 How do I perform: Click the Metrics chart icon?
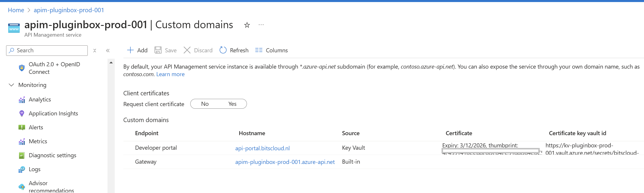coord(22,142)
